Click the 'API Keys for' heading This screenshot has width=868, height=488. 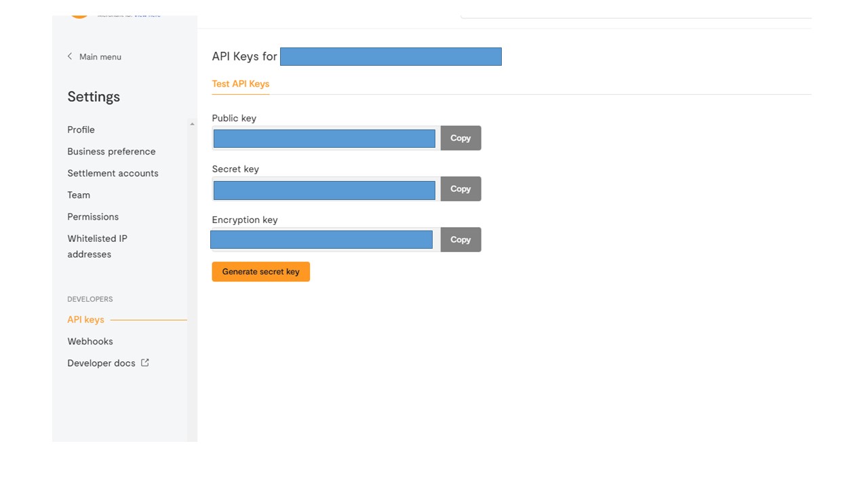244,56
